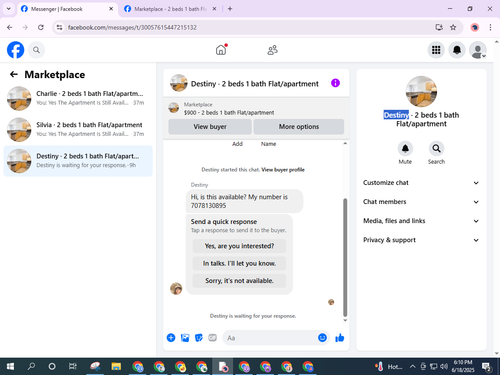The width and height of the screenshot is (500, 375).
Task: Open the Notifications bell in top bar
Action: point(457,50)
